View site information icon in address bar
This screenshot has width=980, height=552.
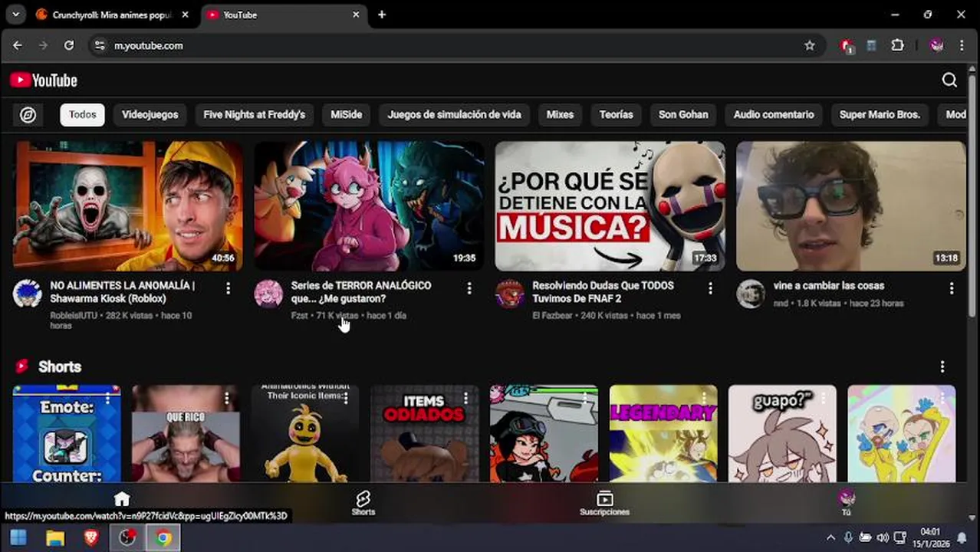(100, 45)
